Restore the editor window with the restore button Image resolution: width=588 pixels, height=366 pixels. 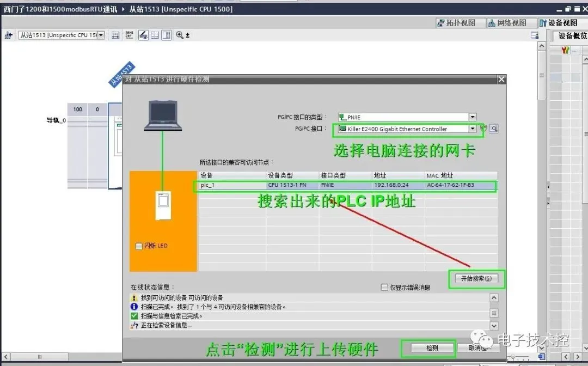pyautogui.click(x=568, y=9)
